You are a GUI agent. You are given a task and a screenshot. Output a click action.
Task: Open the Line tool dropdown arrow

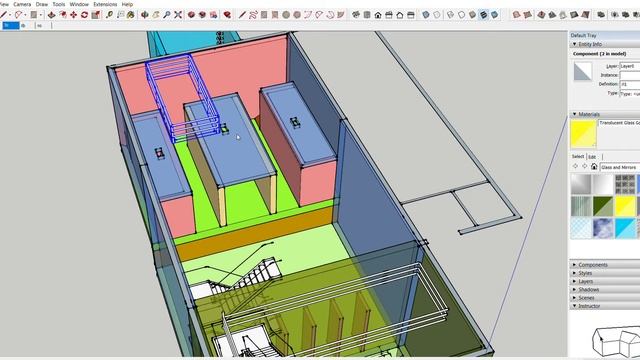click(x=10, y=15)
